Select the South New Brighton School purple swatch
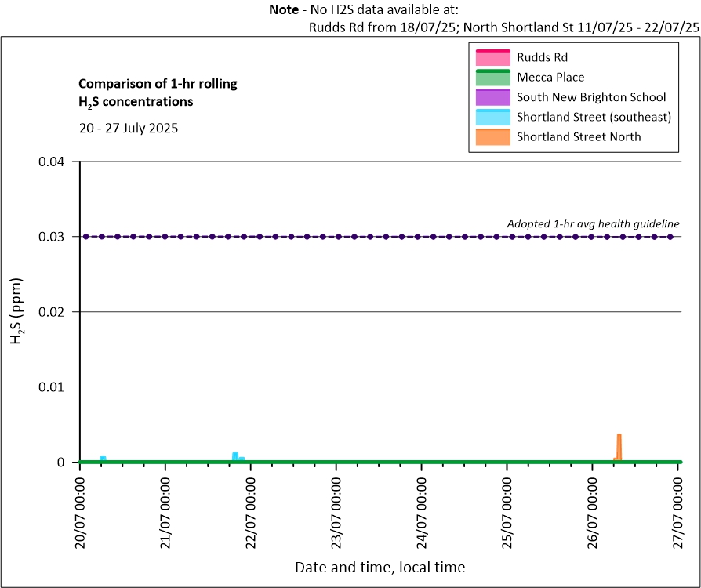 coord(492,97)
